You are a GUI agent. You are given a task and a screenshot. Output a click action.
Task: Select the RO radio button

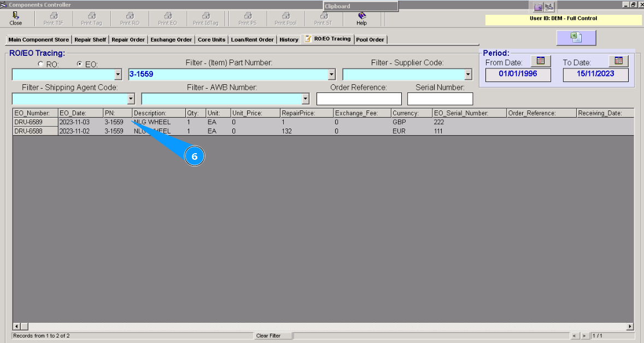point(40,64)
